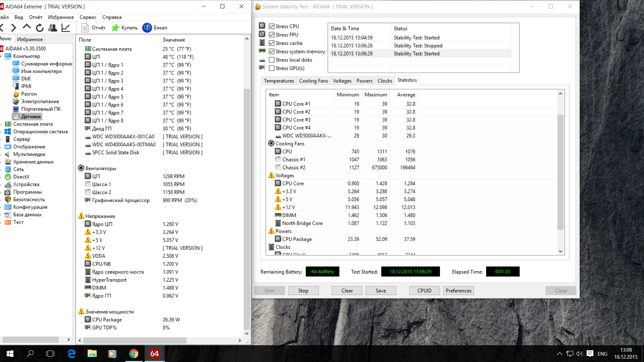
Task: Click the Refresh toolbar icon
Action: [40, 28]
